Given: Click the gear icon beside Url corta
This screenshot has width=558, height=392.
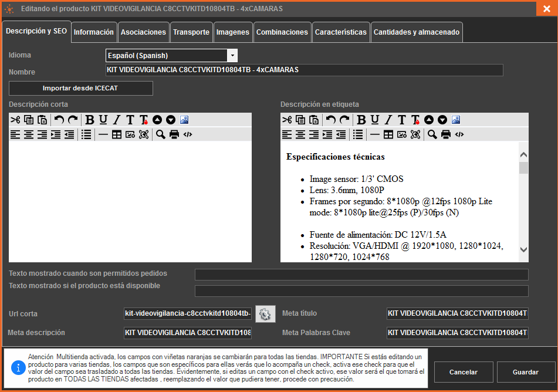Looking at the screenshot, I should (x=265, y=314).
